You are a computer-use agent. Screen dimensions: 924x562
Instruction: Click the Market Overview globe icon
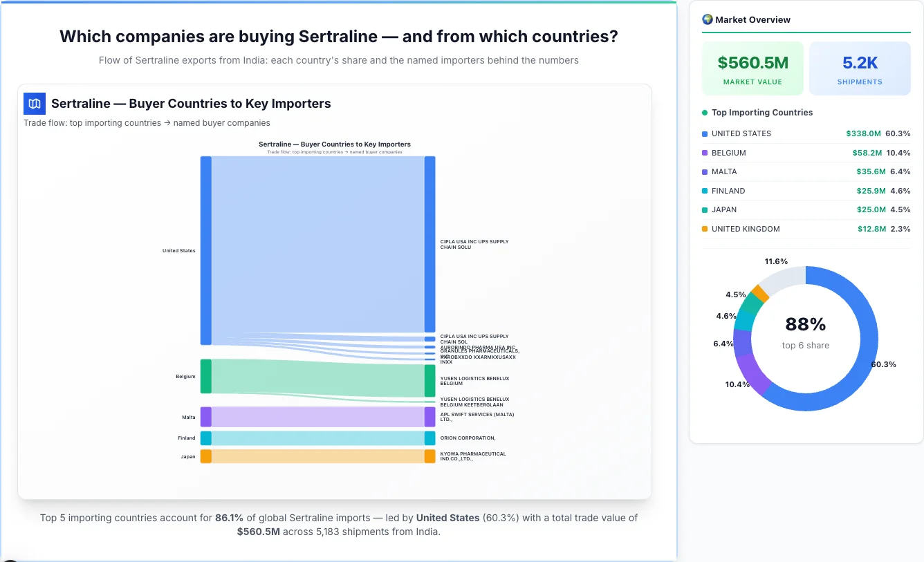[x=707, y=19]
